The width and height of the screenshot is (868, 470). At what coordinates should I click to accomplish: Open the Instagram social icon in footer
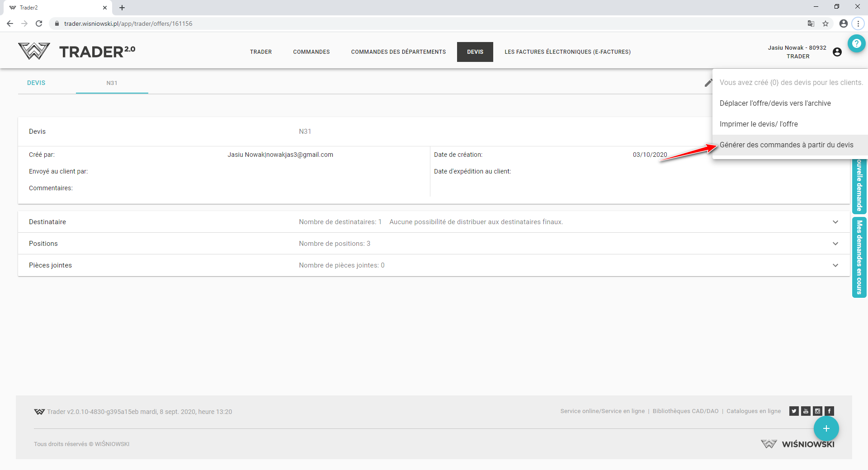(817, 411)
